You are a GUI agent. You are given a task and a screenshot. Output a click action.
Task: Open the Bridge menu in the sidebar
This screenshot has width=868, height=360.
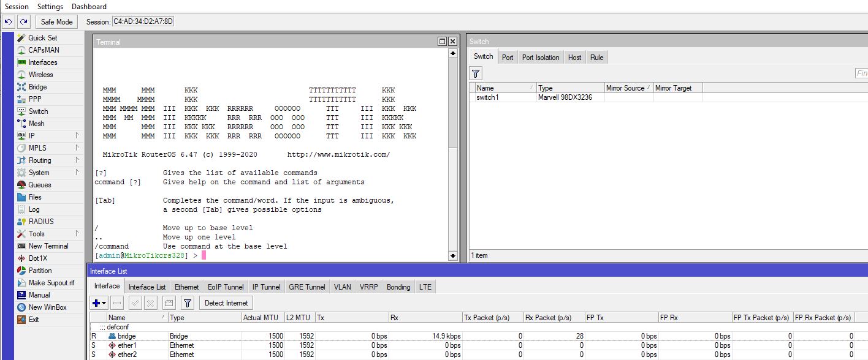coord(37,87)
